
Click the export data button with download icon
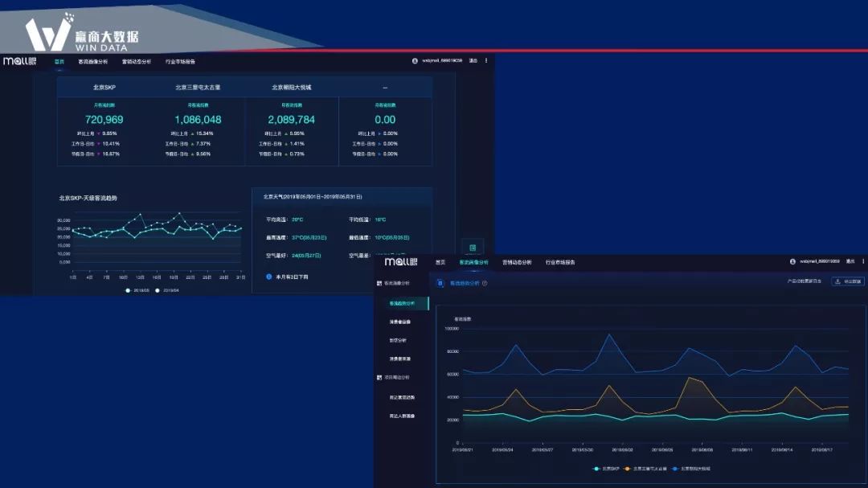(x=848, y=282)
